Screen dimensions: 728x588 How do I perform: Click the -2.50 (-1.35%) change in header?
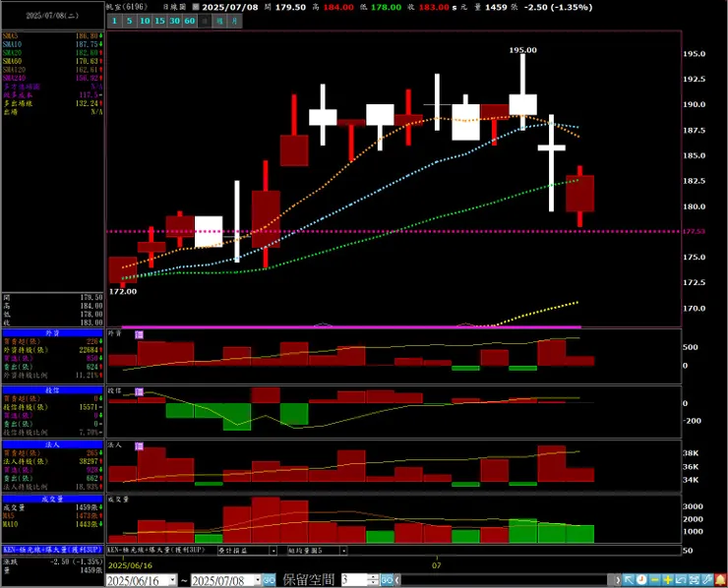[558, 8]
